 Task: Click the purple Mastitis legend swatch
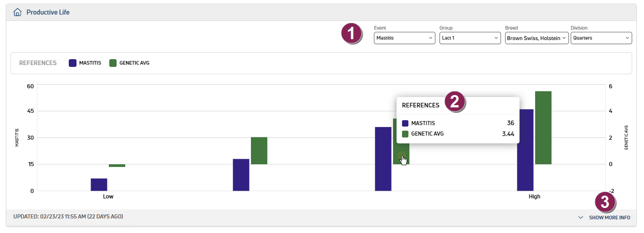pyautogui.click(x=72, y=63)
